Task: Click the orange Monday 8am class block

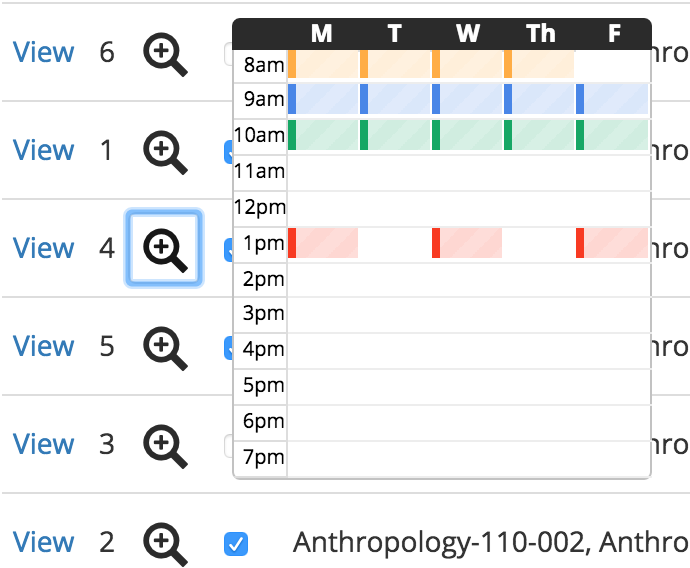Action: pyautogui.click(x=323, y=63)
